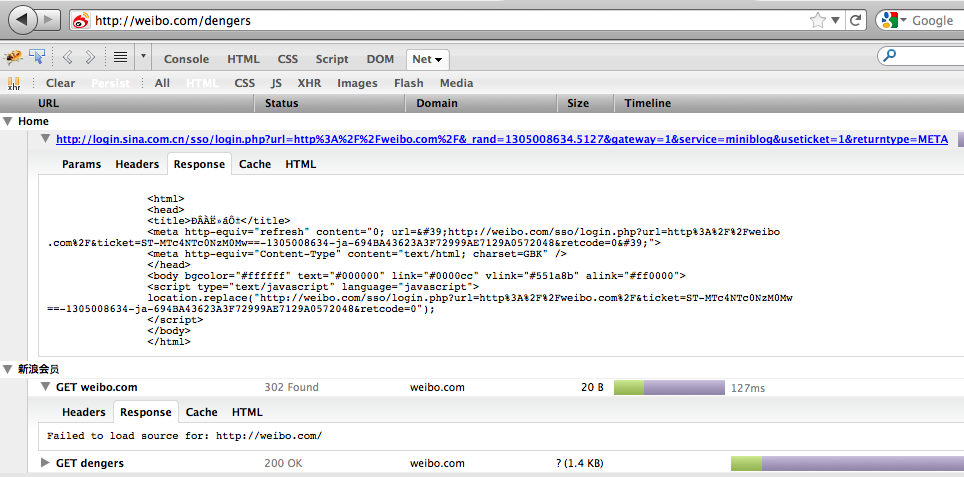Expand the GET dengers request

click(x=45, y=463)
